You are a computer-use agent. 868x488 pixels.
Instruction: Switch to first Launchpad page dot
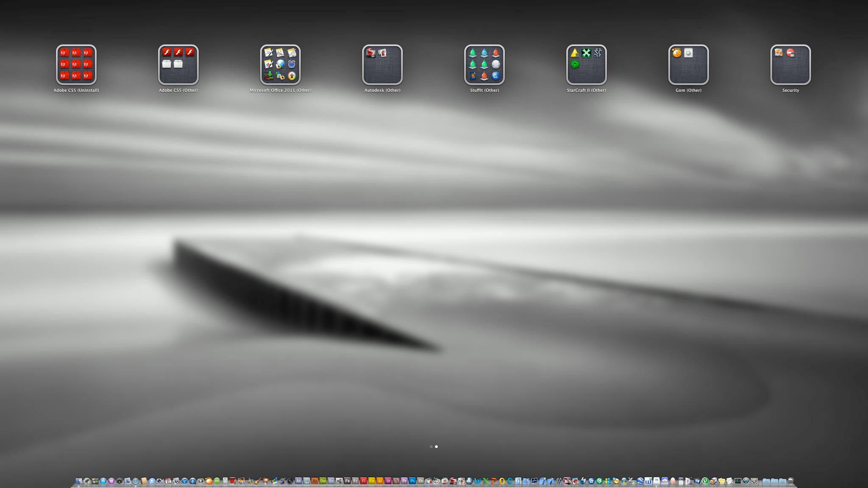(431, 446)
